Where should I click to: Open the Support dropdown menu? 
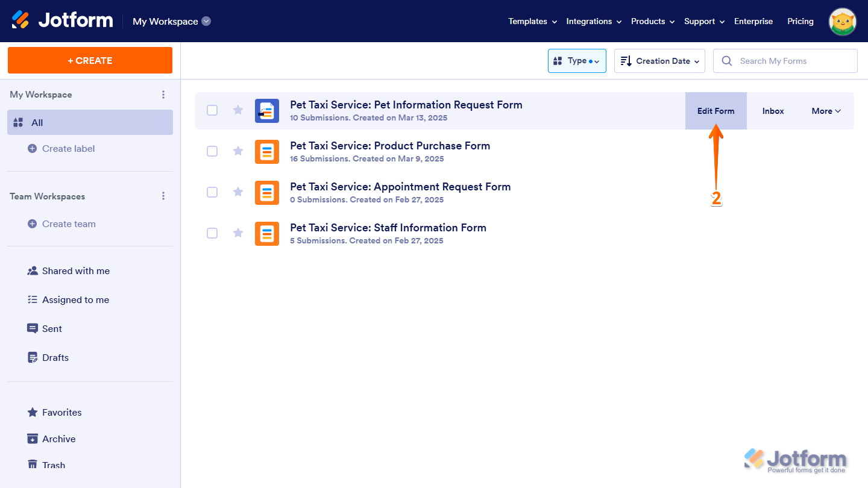[704, 21]
